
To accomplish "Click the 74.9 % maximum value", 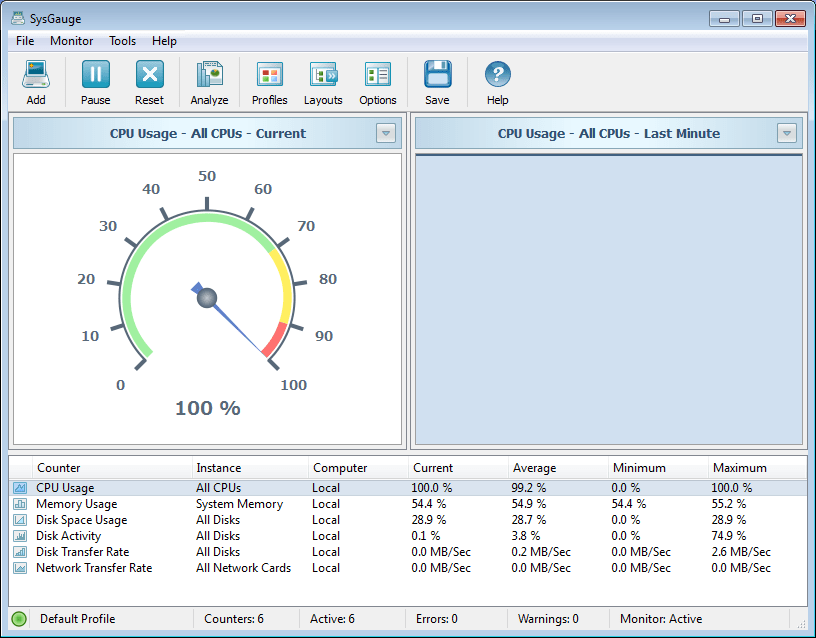I will [x=729, y=536].
